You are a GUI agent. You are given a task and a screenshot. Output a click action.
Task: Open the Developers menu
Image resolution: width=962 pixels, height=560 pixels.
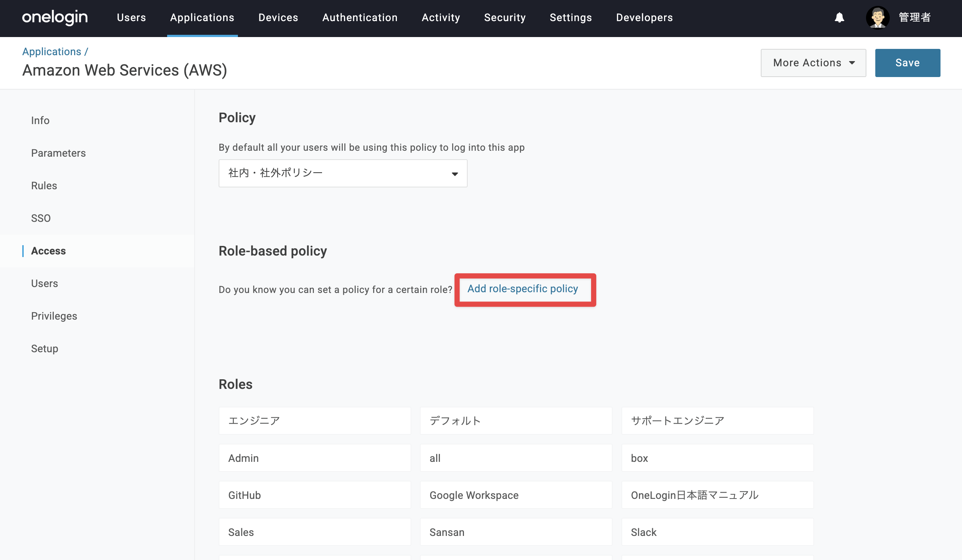644,17
